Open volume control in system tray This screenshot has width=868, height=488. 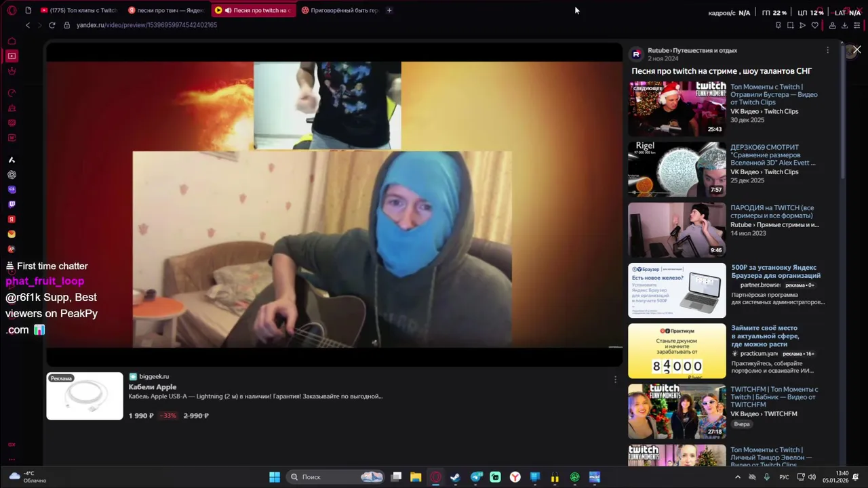[x=812, y=477]
